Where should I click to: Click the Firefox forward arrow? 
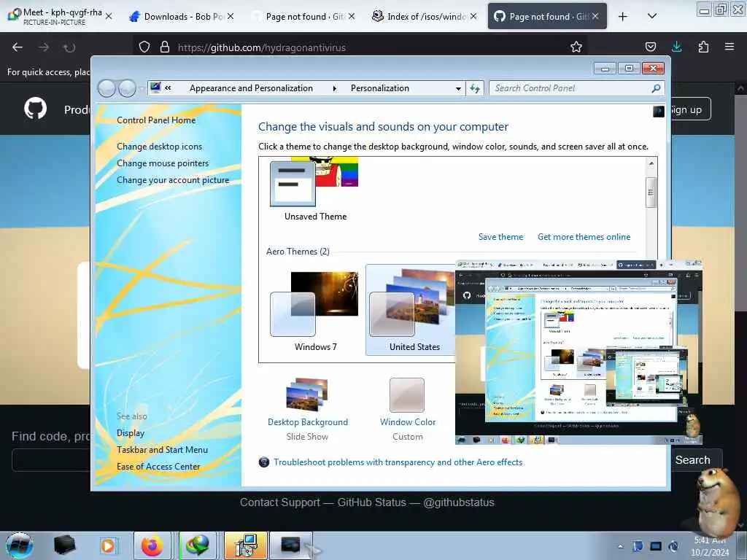[44, 47]
